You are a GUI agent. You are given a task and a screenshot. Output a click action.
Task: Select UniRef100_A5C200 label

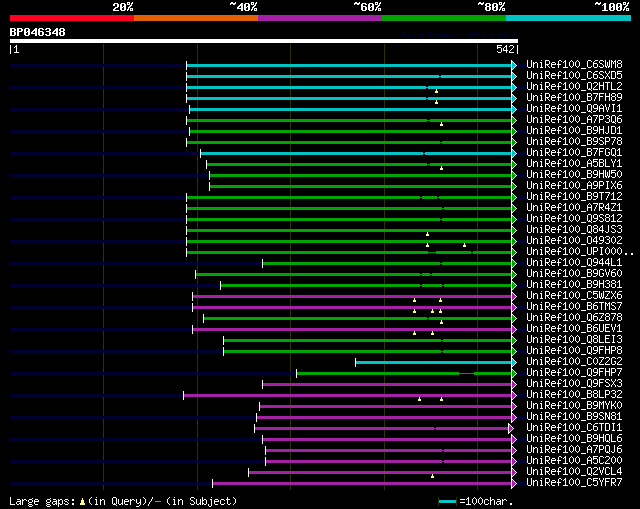(x=574, y=461)
